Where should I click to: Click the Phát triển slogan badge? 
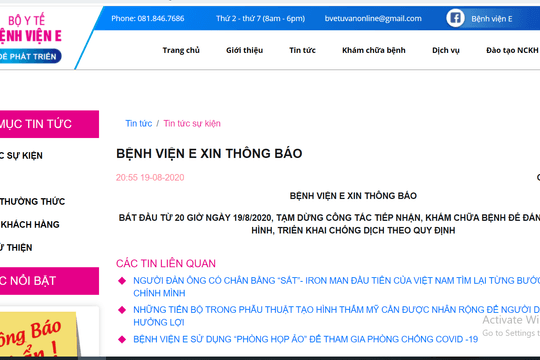pos(31,56)
